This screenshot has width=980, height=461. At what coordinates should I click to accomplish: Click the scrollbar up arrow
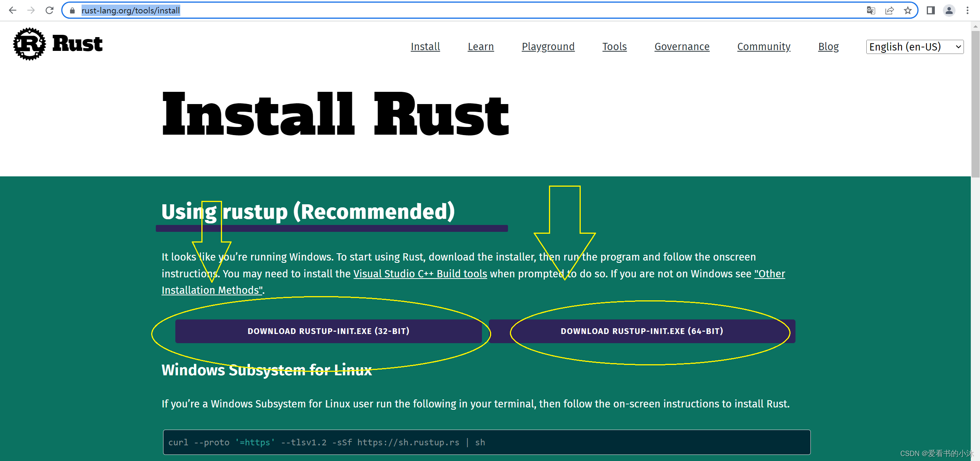[975, 26]
